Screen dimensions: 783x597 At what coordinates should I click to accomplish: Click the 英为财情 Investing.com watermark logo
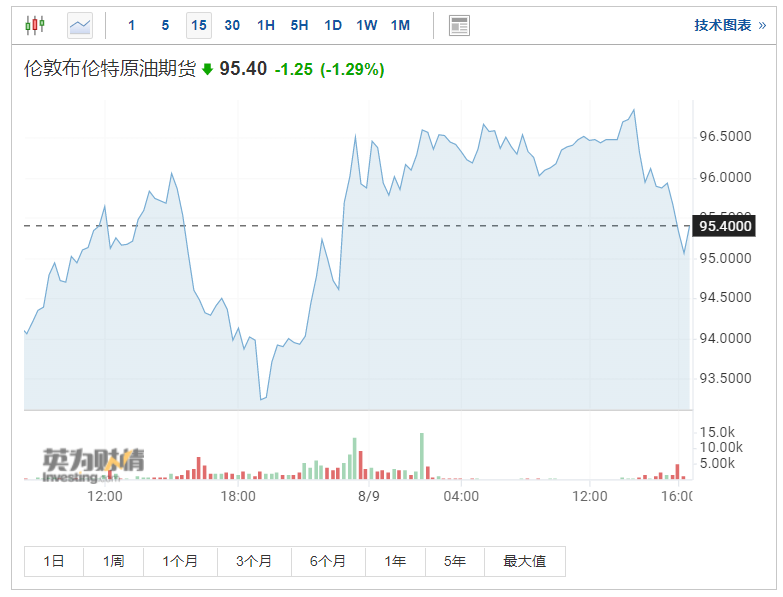pyautogui.click(x=93, y=464)
